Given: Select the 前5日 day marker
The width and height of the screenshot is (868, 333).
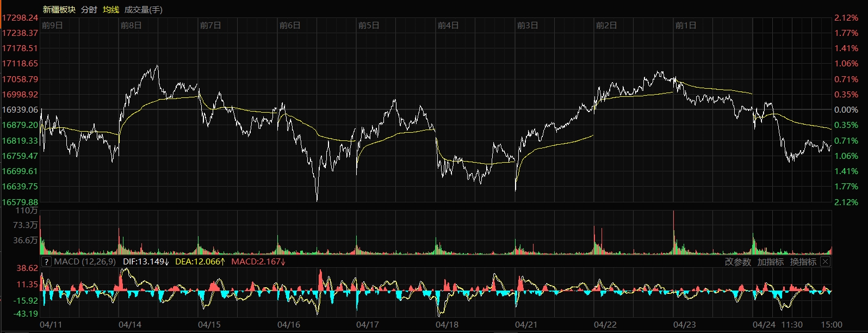Looking at the screenshot, I should pos(369,26).
